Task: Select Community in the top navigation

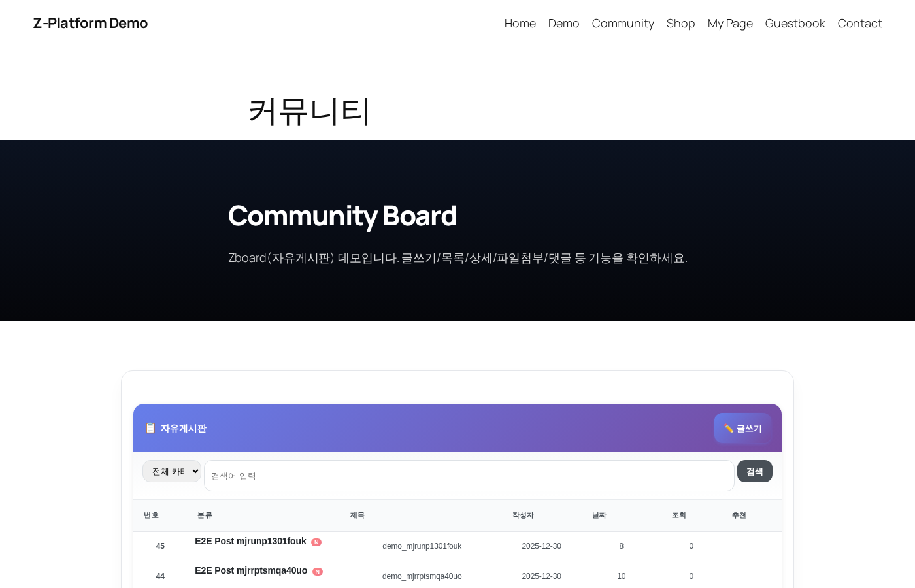Action: (x=623, y=23)
